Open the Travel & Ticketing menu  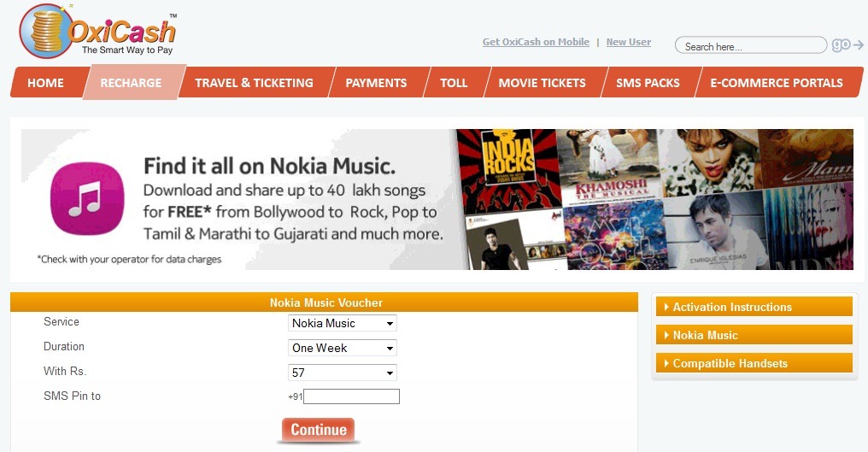tap(254, 83)
